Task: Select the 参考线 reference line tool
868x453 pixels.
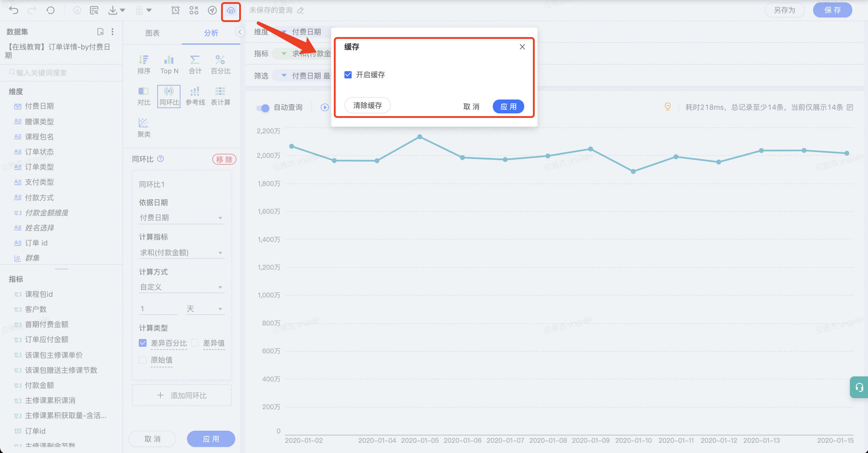Action: tap(195, 96)
